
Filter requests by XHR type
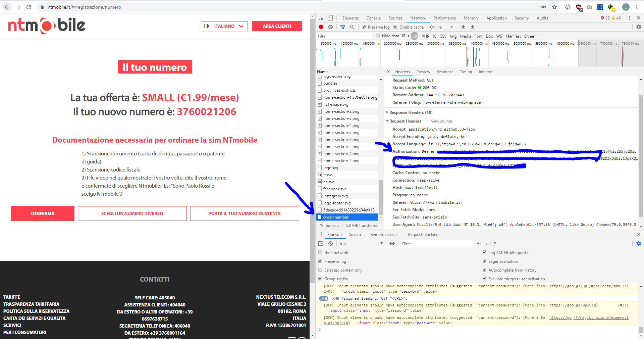[x=425, y=36]
